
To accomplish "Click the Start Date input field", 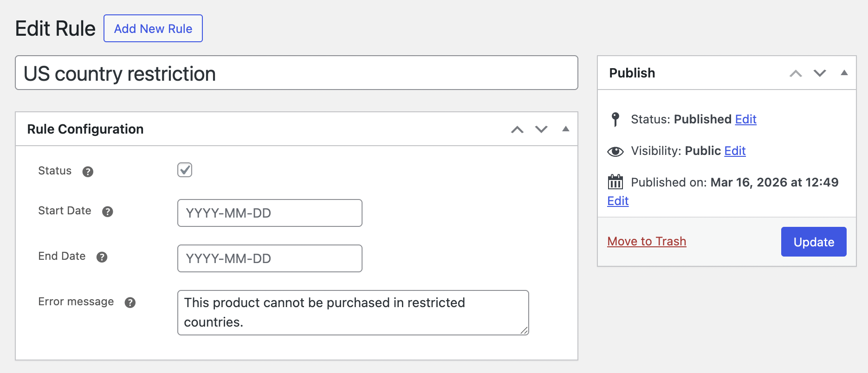I will click(x=269, y=213).
